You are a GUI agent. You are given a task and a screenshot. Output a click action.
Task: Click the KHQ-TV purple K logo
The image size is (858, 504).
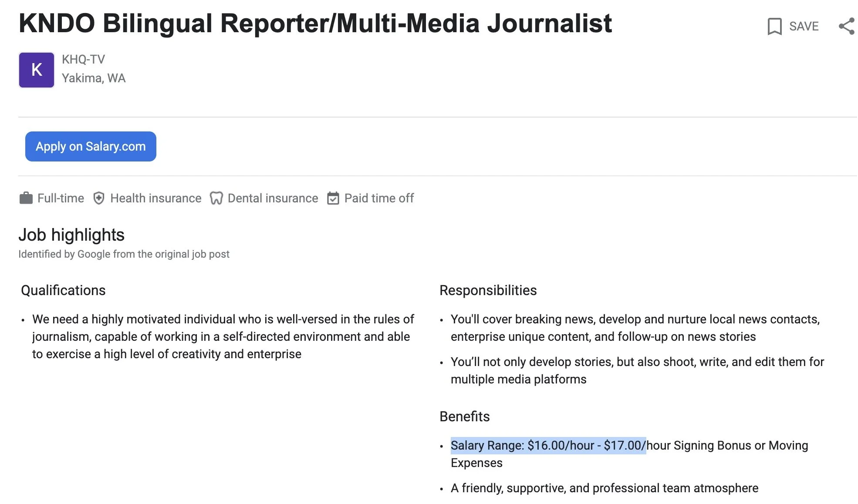(37, 70)
